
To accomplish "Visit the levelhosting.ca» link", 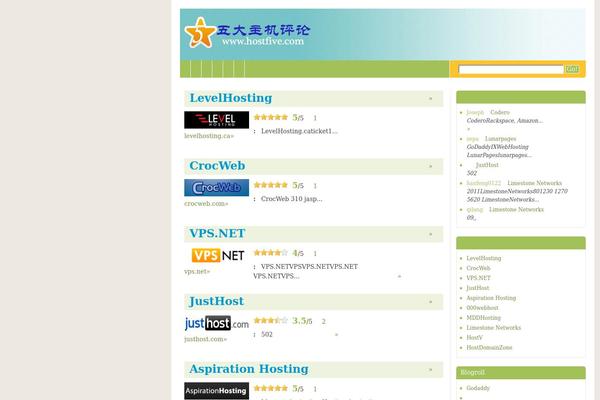I will point(209,136).
